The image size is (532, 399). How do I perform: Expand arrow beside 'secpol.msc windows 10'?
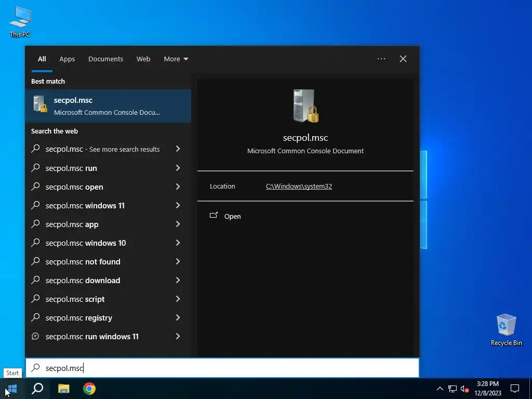coord(178,243)
